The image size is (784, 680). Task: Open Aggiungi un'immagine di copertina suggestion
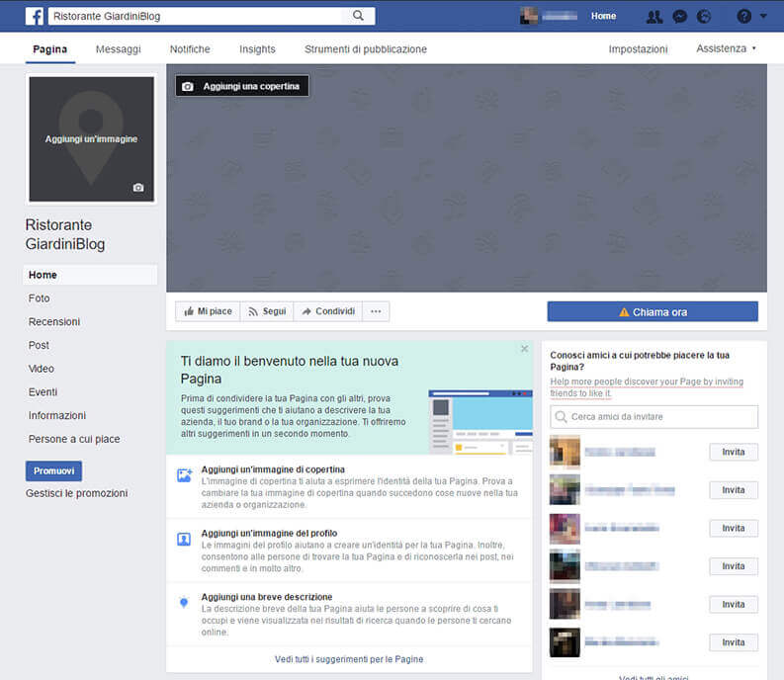273,469
